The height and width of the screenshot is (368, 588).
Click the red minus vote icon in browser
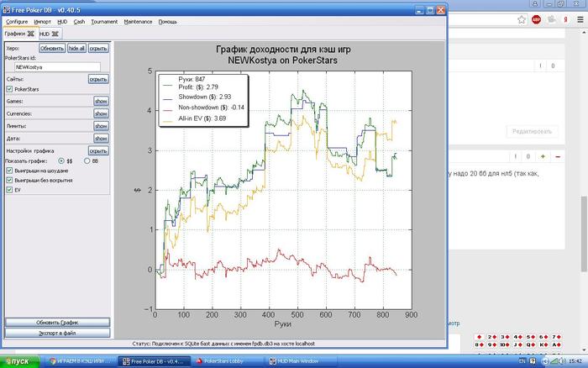[558, 156]
